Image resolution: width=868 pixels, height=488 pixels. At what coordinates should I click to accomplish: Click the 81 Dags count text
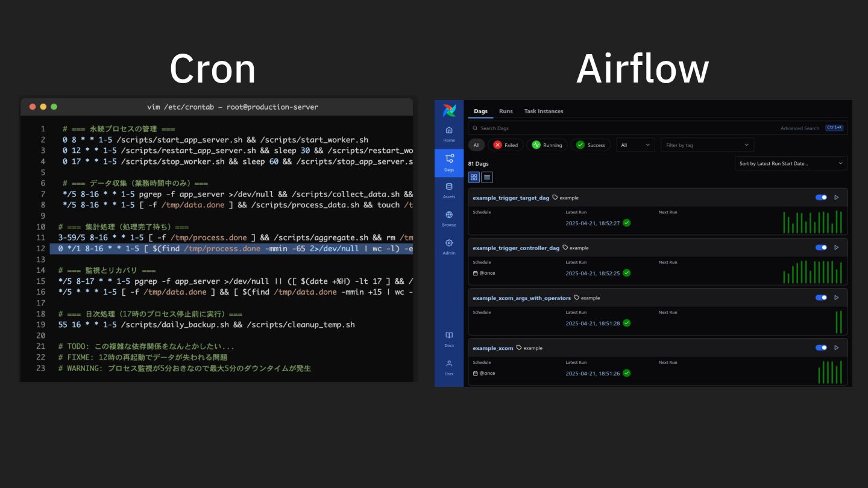(x=478, y=163)
